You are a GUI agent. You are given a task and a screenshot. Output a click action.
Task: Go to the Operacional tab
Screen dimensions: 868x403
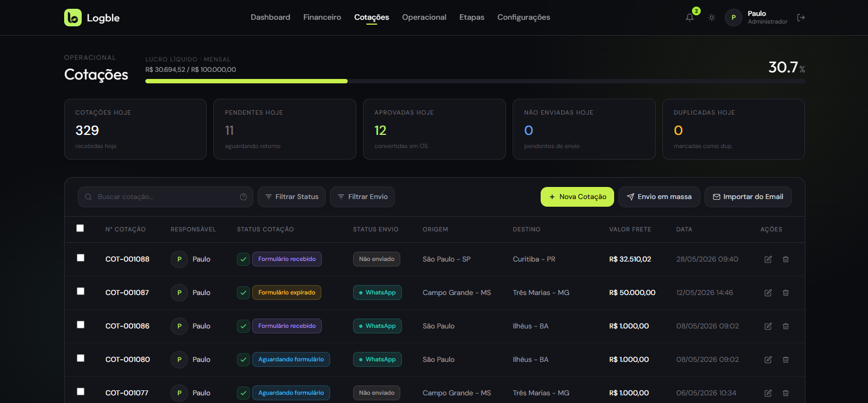[424, 18]
